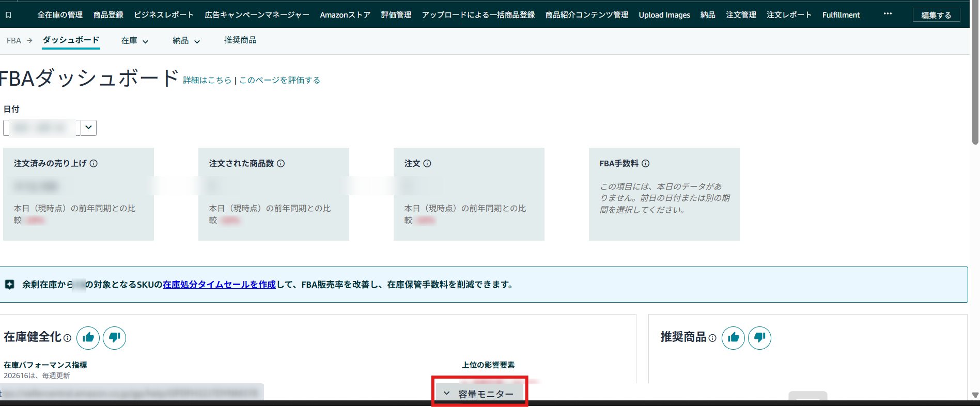Thumbs up the 在庫健全化 section

[x=88, y=338]
